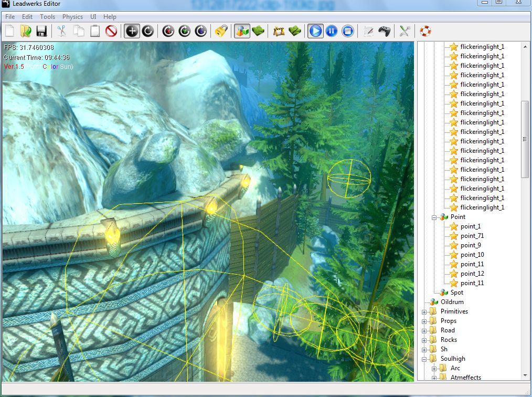Select the Oildrum tree item
The image size is (532, 397).
point(452,302)
